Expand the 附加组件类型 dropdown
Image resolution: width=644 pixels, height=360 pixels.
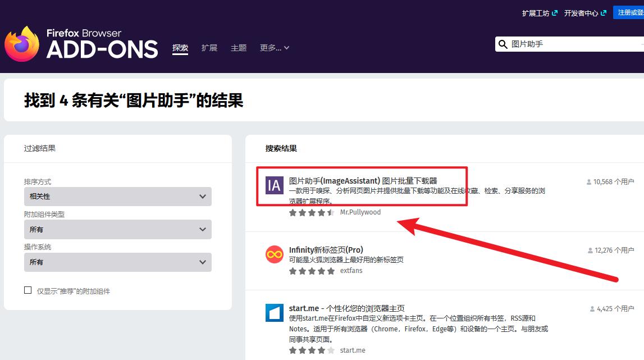point(118,229)
